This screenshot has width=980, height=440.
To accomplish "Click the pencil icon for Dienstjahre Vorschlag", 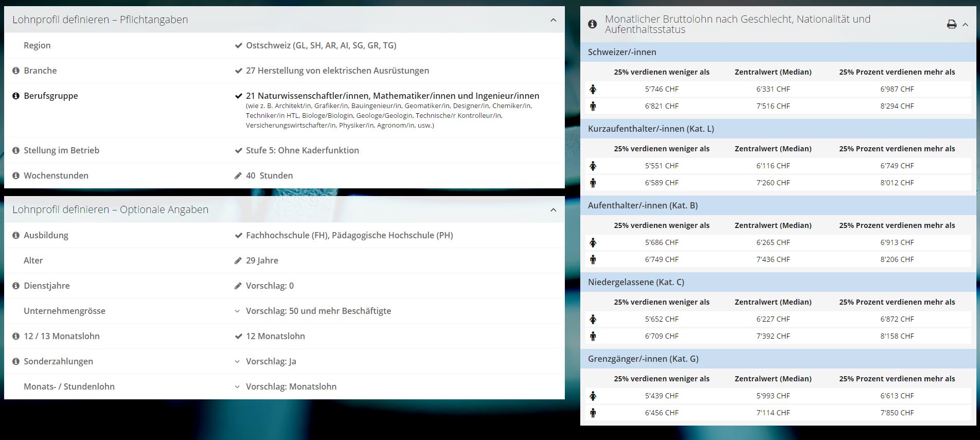I will (238, 286).
